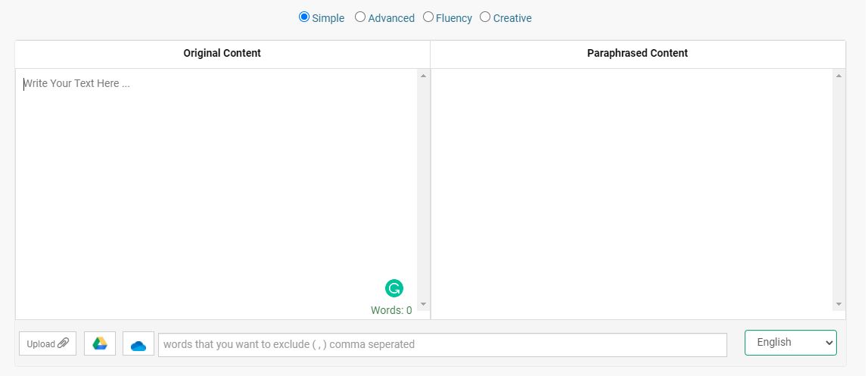The width and height of the screenshot is (868, 376).
Task: Click original content scrollbar down arrow
Action: (424, 304)
